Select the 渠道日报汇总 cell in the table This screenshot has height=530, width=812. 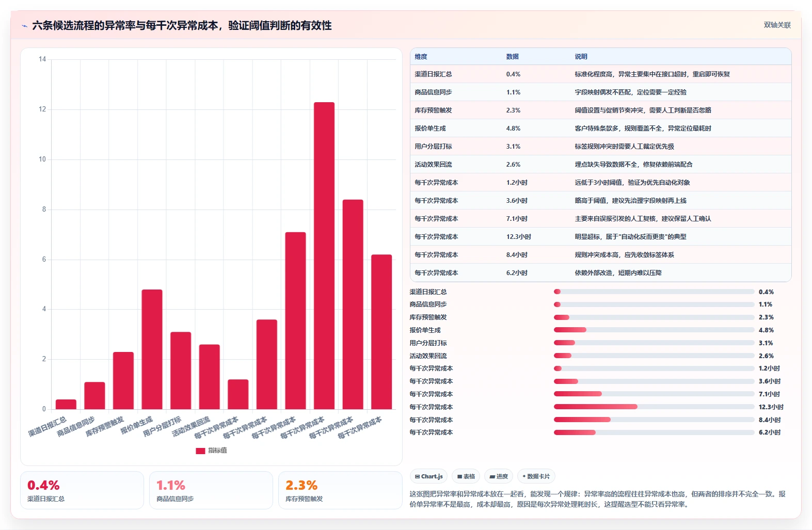(433, 74)
